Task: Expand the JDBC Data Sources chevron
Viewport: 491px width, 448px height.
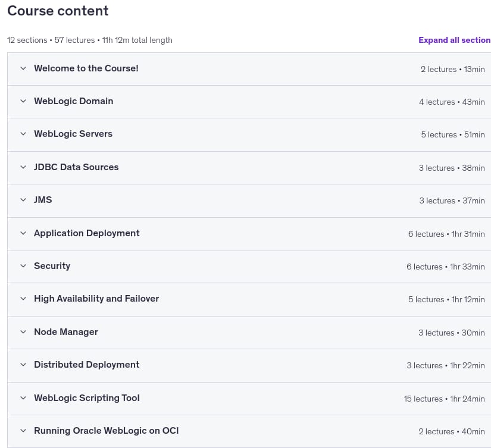Action: coord(23,167)
